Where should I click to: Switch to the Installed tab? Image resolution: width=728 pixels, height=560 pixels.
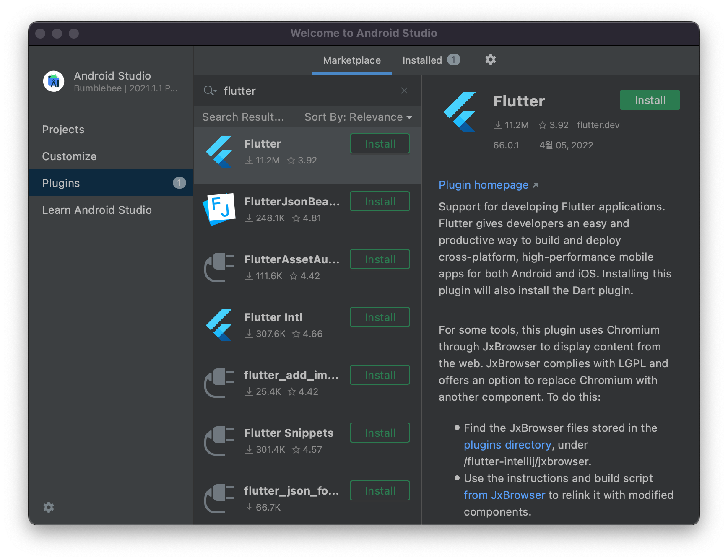pyautogui.click(x=422, y=60)
